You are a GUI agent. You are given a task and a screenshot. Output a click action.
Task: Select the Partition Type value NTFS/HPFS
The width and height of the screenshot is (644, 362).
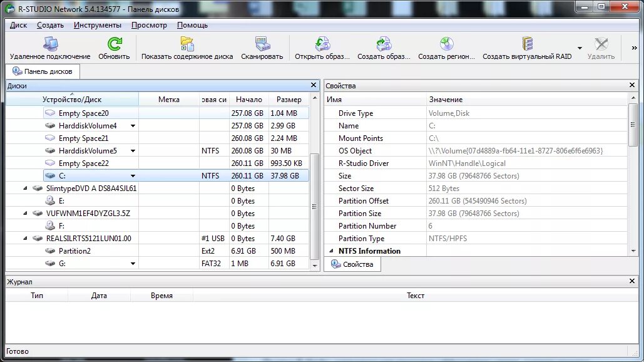447,239
